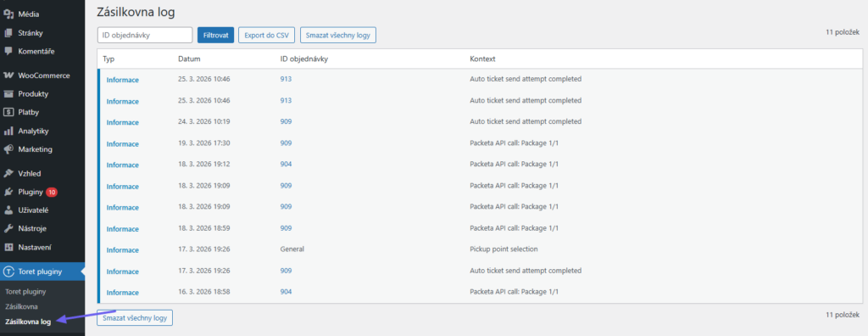Click the General ID cell
The image size is (868, 336).
(292, 249)
